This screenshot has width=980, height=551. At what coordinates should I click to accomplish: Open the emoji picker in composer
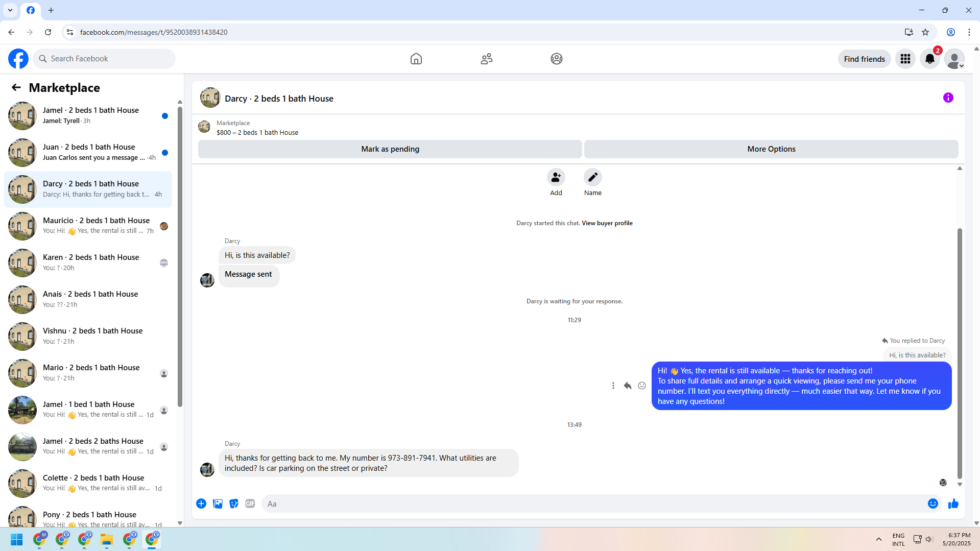[933, 504]
